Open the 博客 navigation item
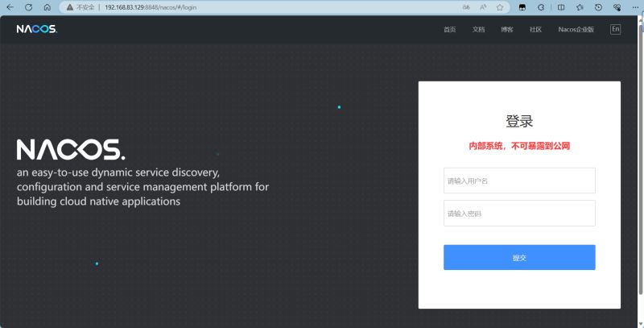The width and height of the screenshot is (644, 328). point(507,30)
